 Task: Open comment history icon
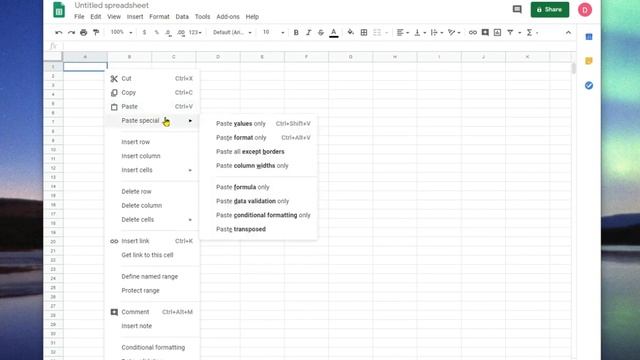coord(517,9)
